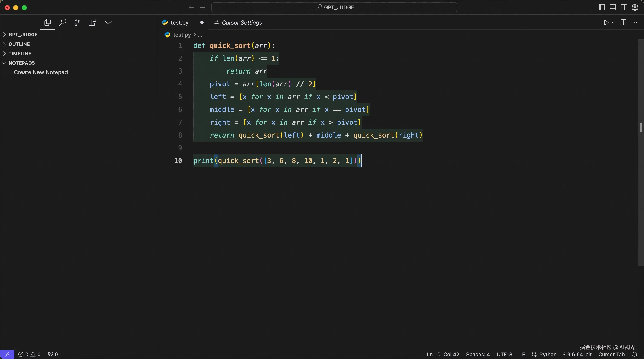The image size is (644, 359).
Task: Click the ports forwarded indicator showing 0
Action: [x=53, y=355]
